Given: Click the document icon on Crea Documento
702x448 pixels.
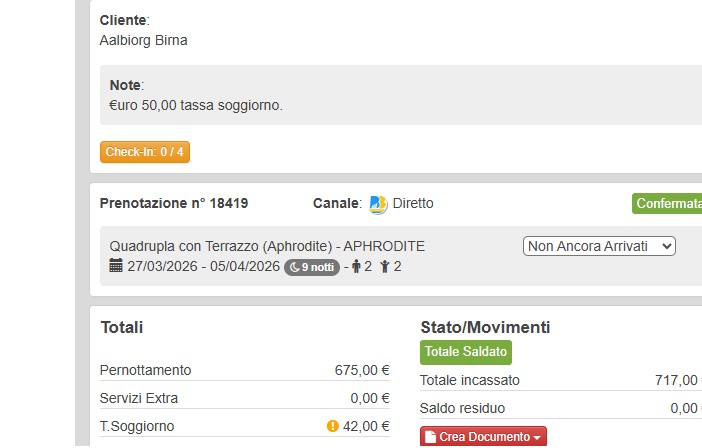Looking at the screenshot, I should [x=432, y=438].
